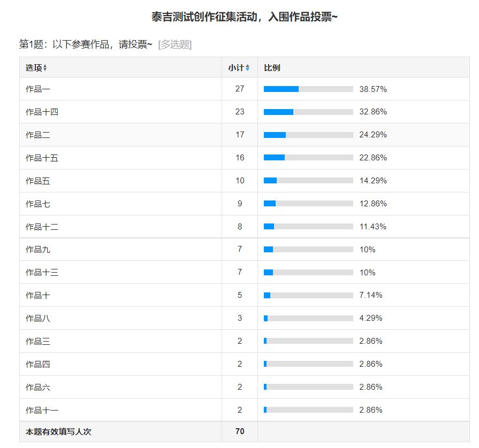Click the 作品十五 option label
The width and height of the screenshot is (479, 448).
point(42,158)
